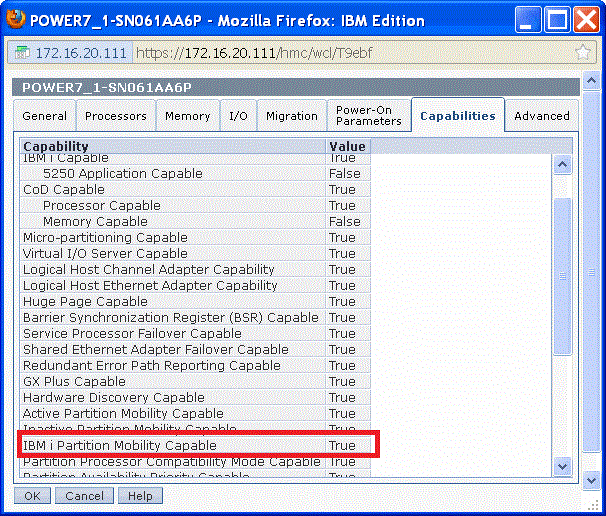Screen dimensions: 606x516
Task: Minimize the Firefox window
Action: tap(531, 20)
